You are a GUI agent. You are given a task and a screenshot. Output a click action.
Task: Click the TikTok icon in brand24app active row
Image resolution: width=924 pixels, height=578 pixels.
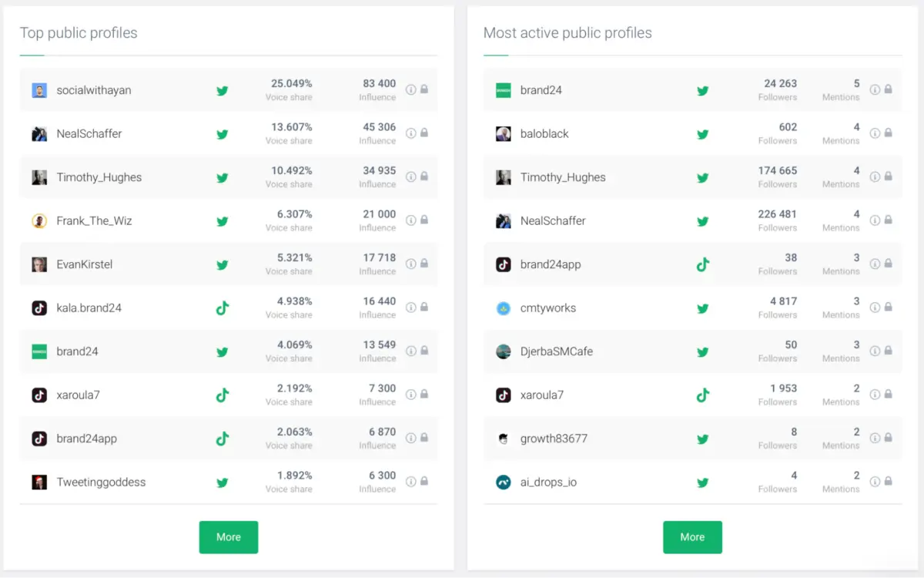(x=702, y=264)
